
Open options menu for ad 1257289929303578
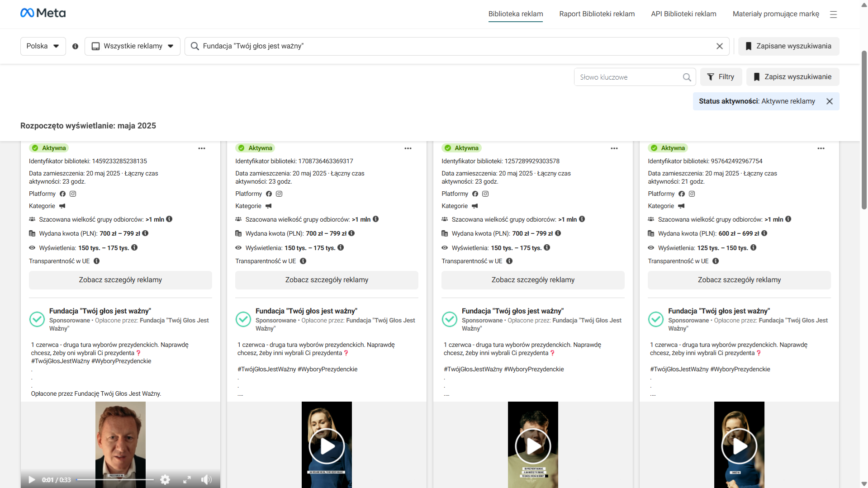[614, 148]
